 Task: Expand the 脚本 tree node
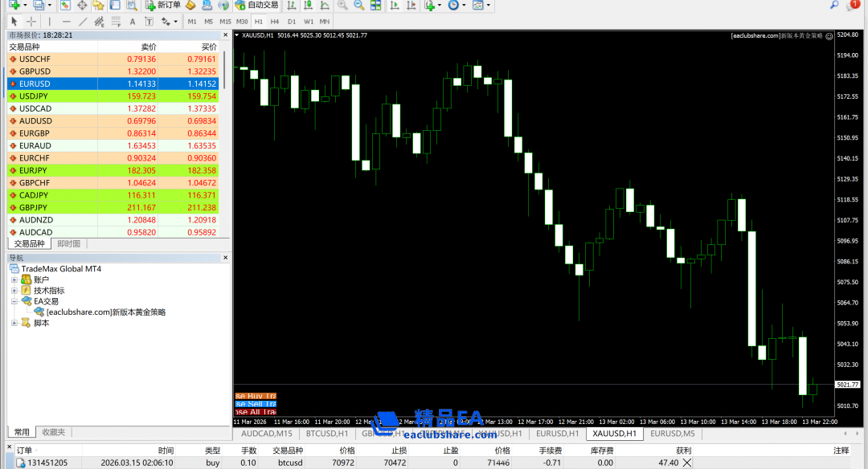coord(14,323)
